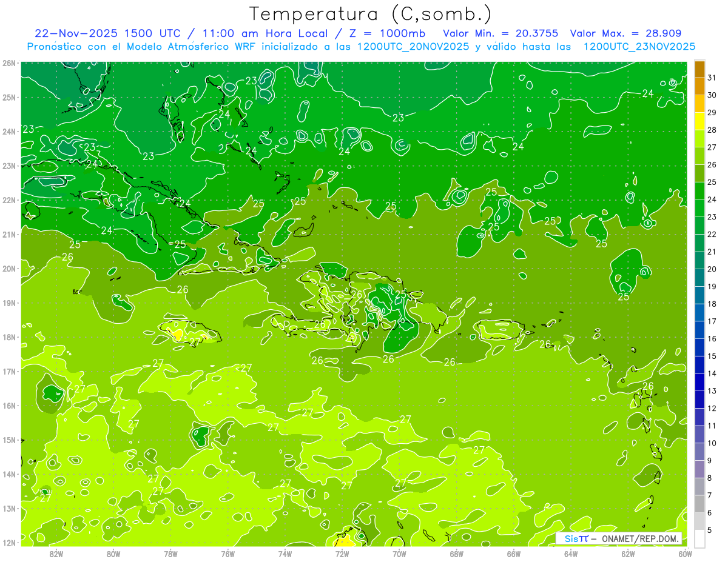728x562 pixels.
Task: Click the "1200UTC_23NOV2025" valid-until time
Action: [639, 47]
